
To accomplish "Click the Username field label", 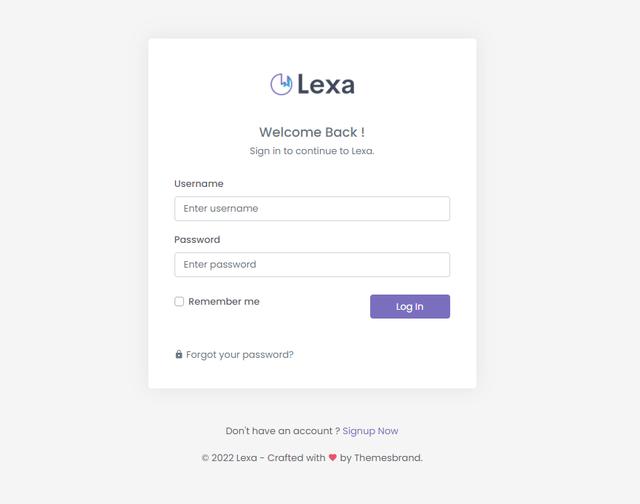I will pos(199,184).
